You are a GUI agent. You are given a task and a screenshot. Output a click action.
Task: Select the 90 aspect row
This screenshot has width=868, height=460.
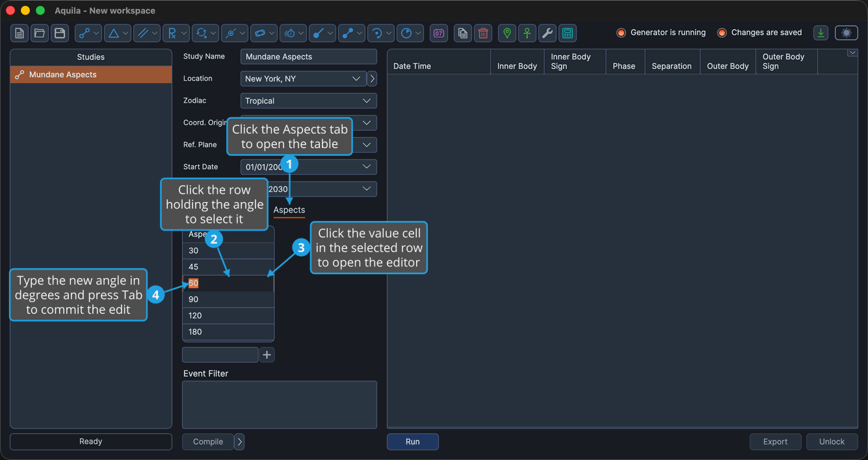tap(228, 300)
